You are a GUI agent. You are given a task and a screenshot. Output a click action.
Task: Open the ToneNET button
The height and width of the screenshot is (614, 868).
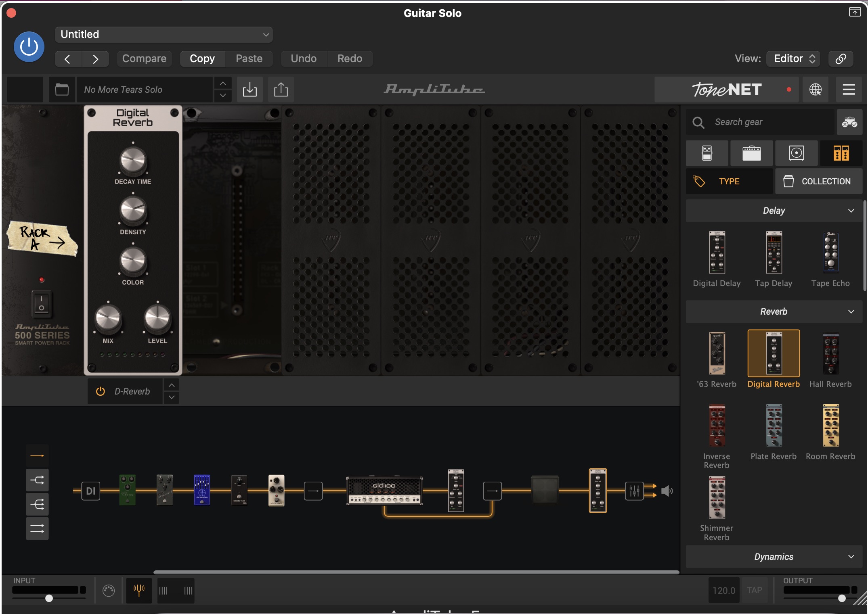(x=726, y=89)
